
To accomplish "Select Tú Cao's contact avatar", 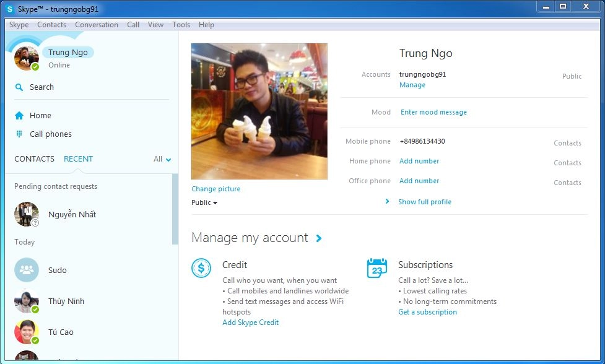I will point(26,332).
